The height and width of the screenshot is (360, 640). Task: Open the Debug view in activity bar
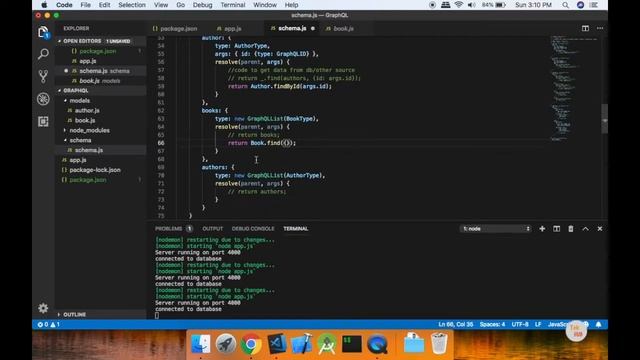coord(43,99)
